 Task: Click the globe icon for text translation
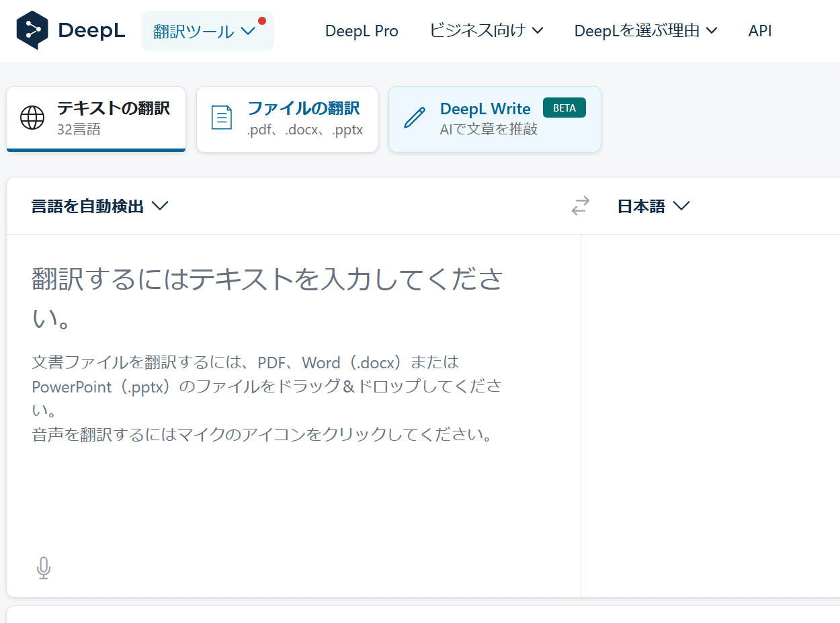pos(32,118)
